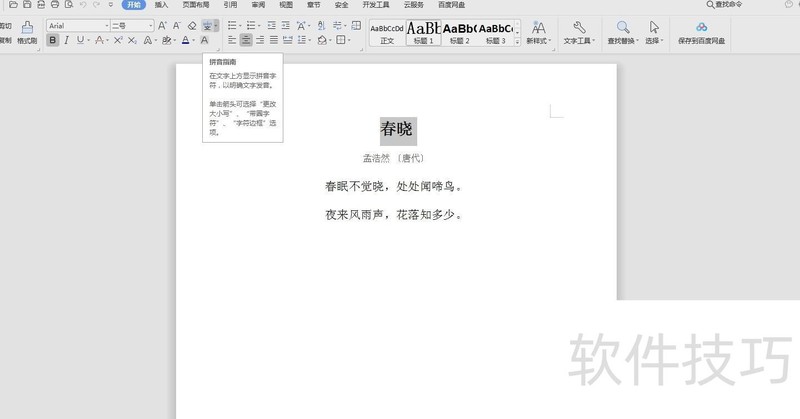This screenshot has width=800, height=419.
Task: Click the paragraph shading fill bucket
Action: [322, 40]
